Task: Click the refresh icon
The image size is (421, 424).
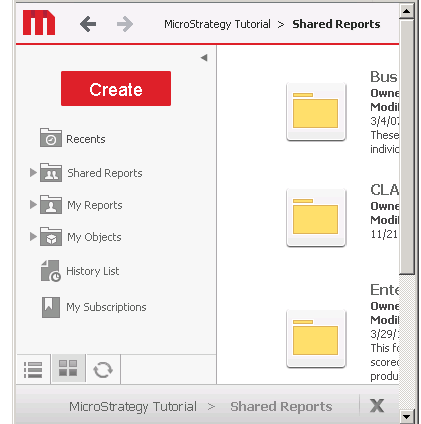Action: [x=103, y=370]
